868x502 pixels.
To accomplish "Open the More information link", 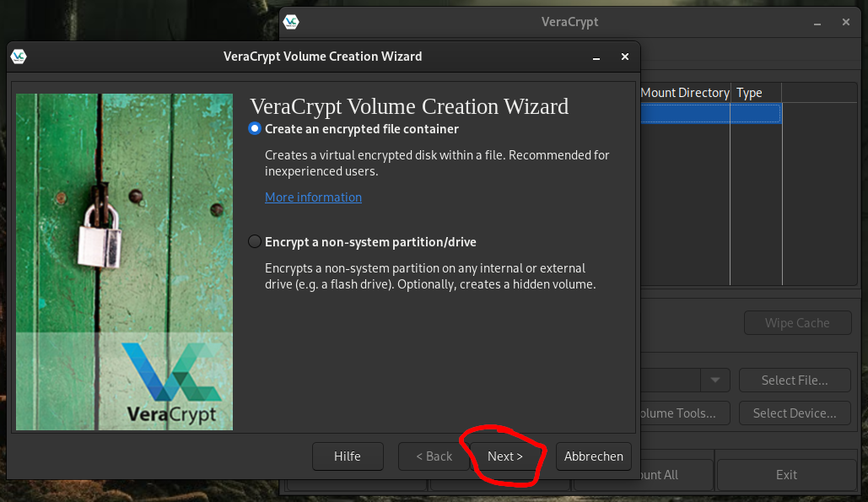I will (x=313, y=197).
